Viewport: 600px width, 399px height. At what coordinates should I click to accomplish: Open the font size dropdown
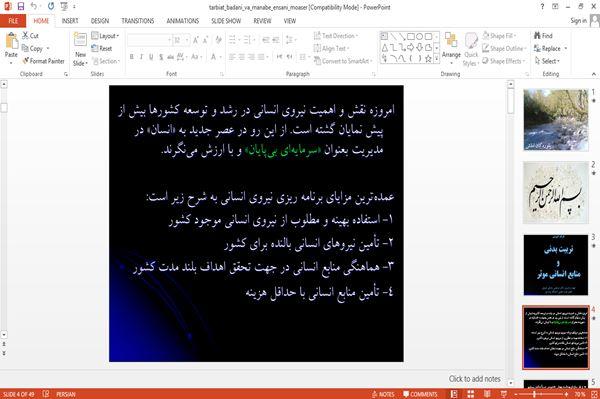click(187, 40)
